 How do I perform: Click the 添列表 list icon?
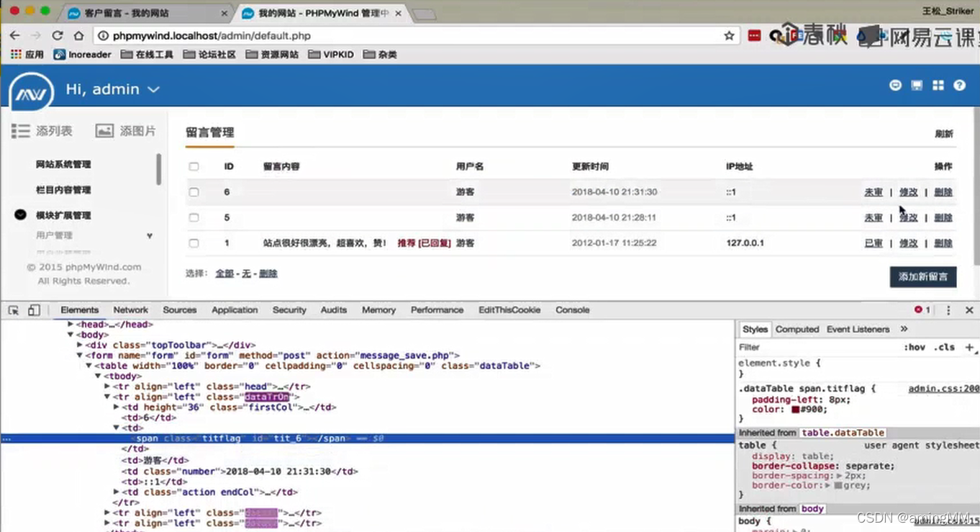point(20,130)
